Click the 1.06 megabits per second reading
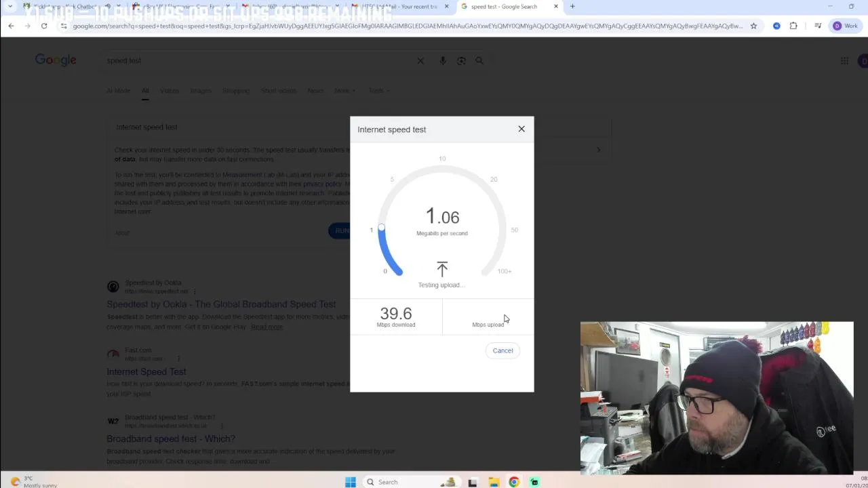 tap(442, 217)
